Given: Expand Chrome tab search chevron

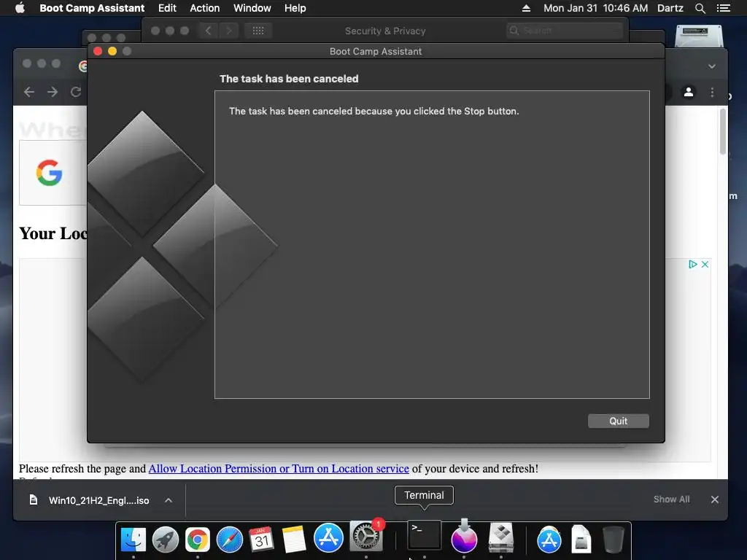Looking at the screenshot, I should (712, 66).
